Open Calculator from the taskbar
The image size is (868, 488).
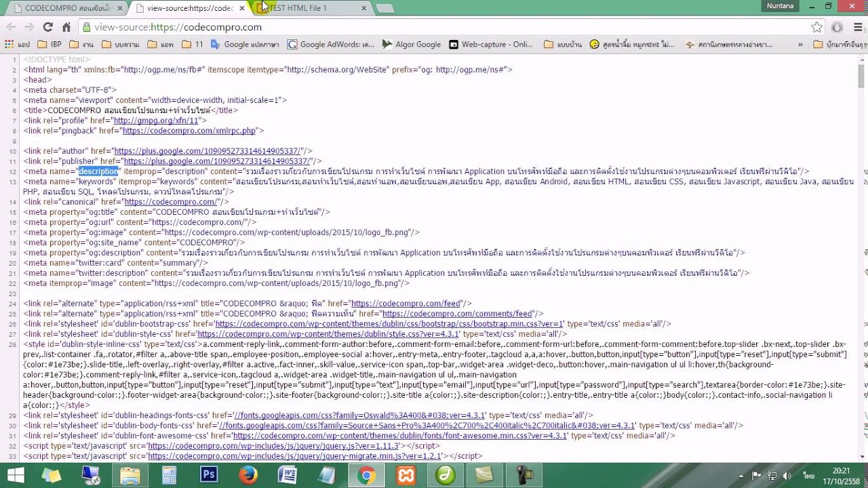(x=169, y=475)
